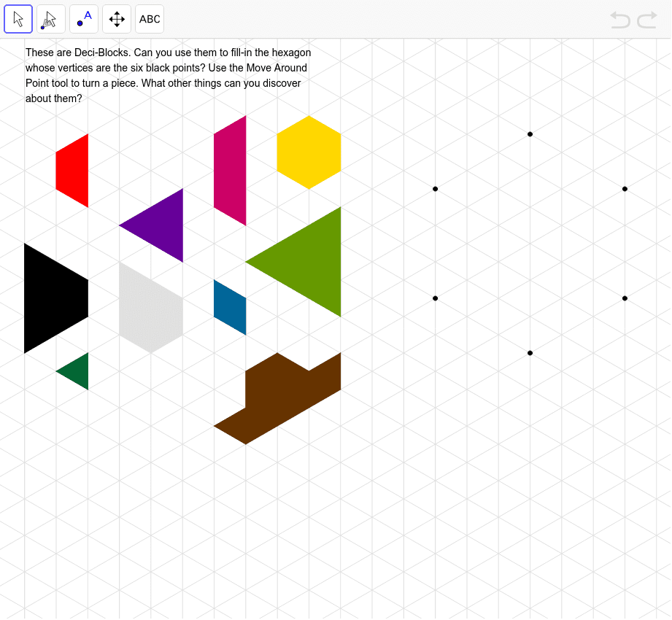
Task: Select the Point tool
Action: coord(84,19)
